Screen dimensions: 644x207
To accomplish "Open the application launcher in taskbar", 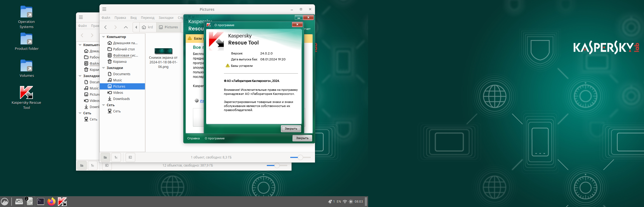I will click(5, 201).
